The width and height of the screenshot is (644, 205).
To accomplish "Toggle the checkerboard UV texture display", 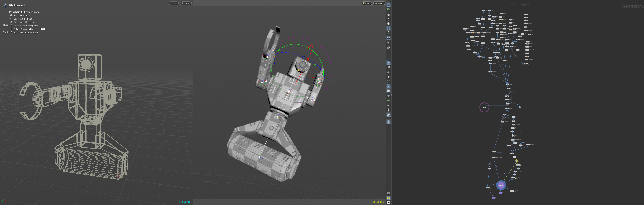I will coord(388,91).
